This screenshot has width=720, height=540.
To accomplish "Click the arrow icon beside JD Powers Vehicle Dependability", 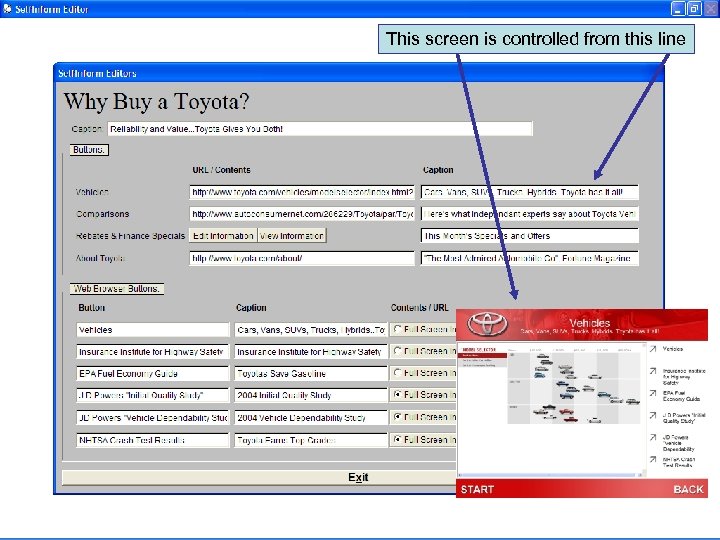I will click(653, 437).
